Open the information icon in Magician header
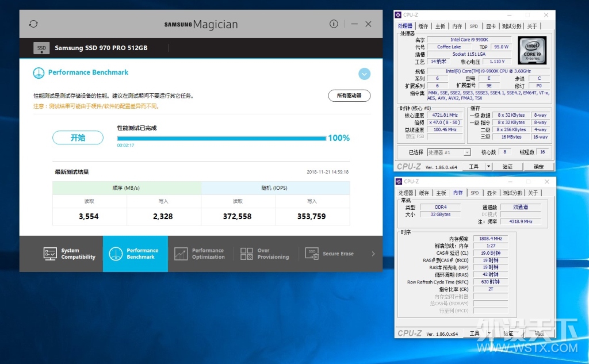Viewport: 589px width, 364px height. [x=334, y=24]
